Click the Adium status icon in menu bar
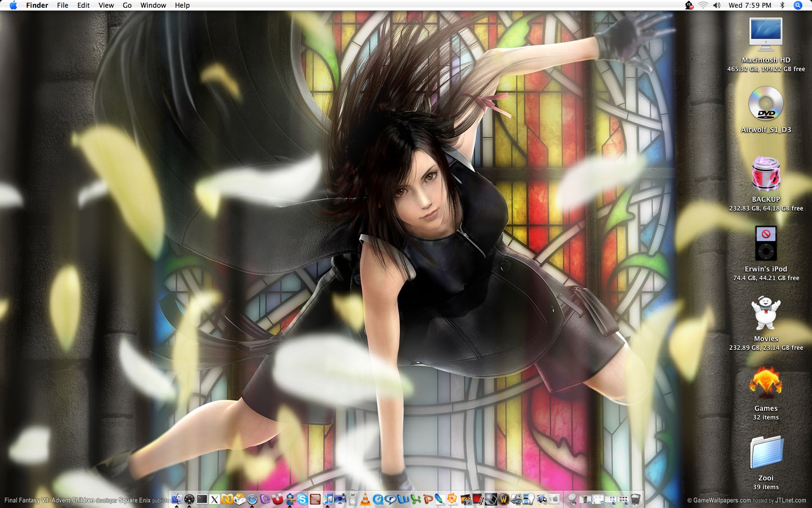This screenshot has width=812, height=508. (689, 5)
